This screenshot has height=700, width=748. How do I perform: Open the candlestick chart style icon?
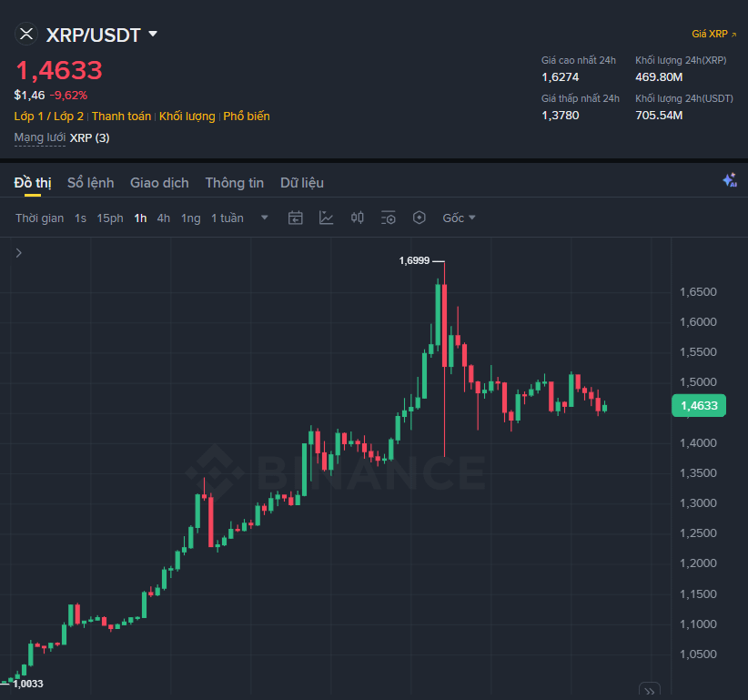click(358, 218)
